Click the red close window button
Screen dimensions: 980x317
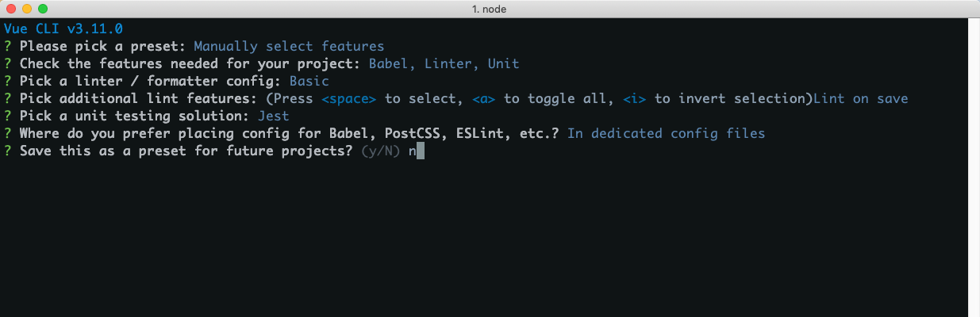coord(10,9)
